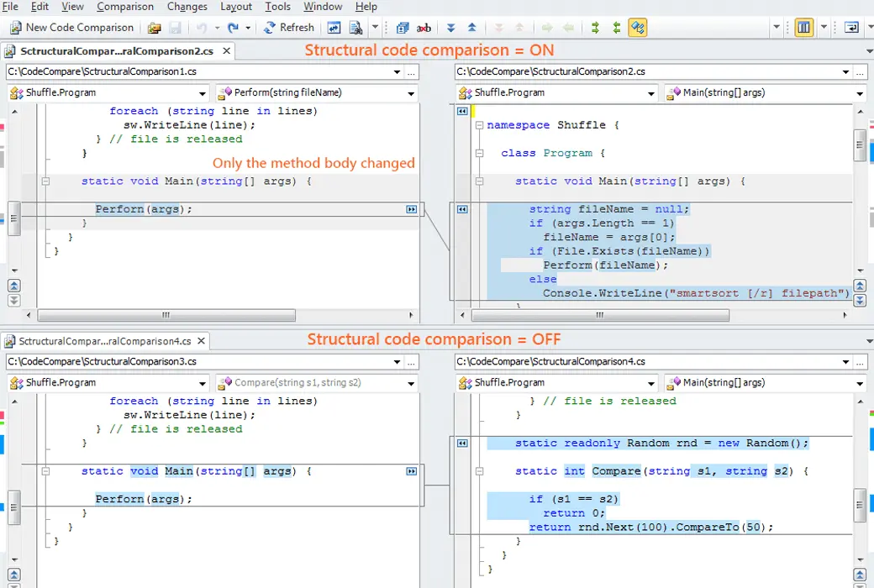Toggle the highlighted structural comparison button
The image size is (874, 588).
638,28
